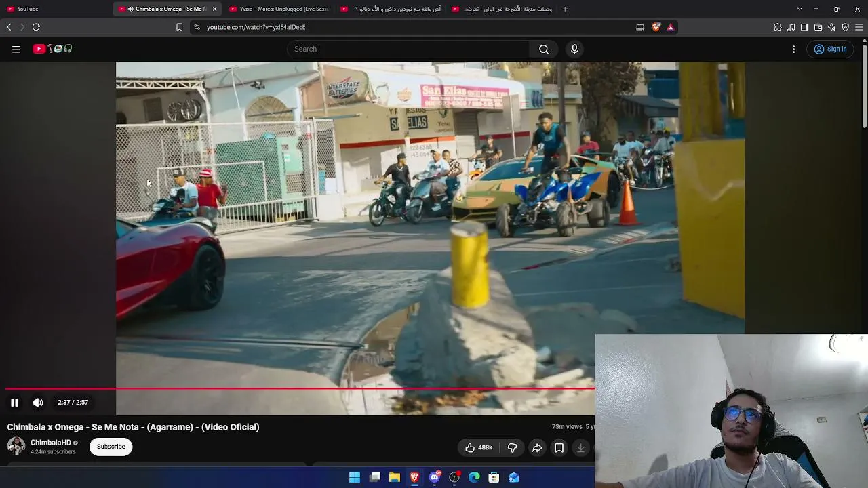This screenshot has width=868, height=488.
Task: Click the Brave icon on the taskbar
Action: coord(414,478)
